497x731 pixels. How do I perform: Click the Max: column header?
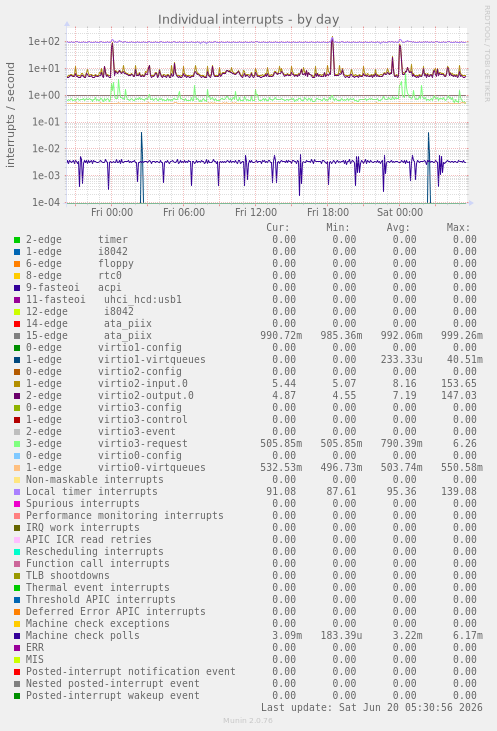click(458, 228)
